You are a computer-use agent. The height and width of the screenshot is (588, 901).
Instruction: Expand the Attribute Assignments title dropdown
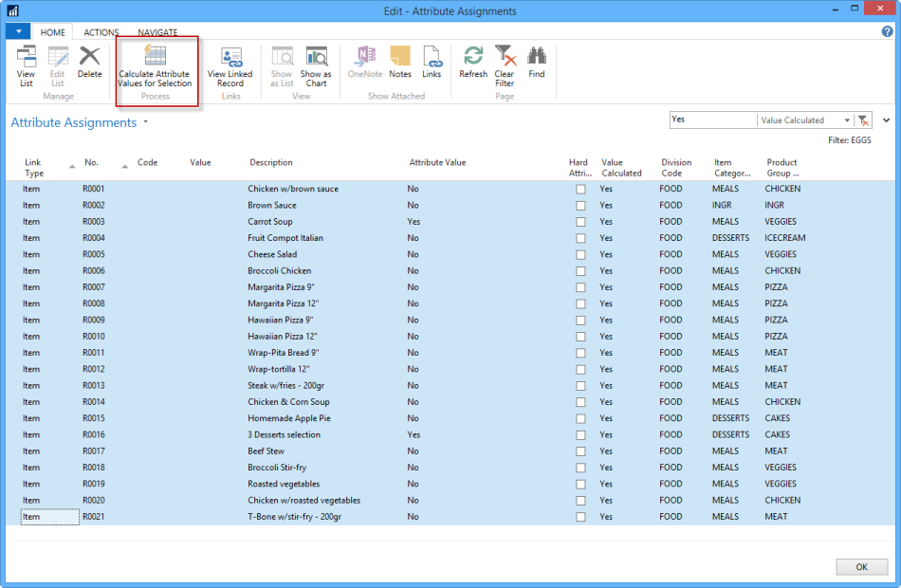[146, 123]
